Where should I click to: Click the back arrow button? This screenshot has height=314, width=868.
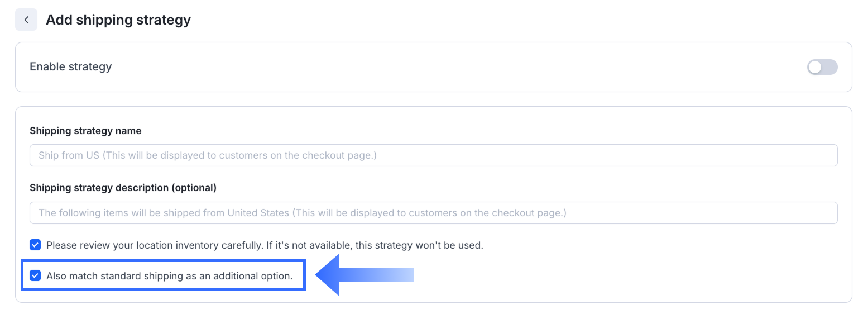click(x=26, y=20)
